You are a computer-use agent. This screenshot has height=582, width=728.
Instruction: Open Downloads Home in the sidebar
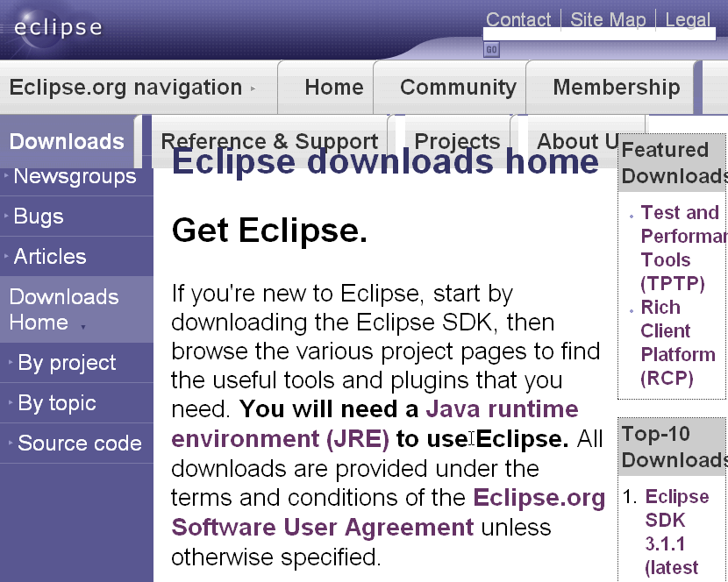pos(76,309)
